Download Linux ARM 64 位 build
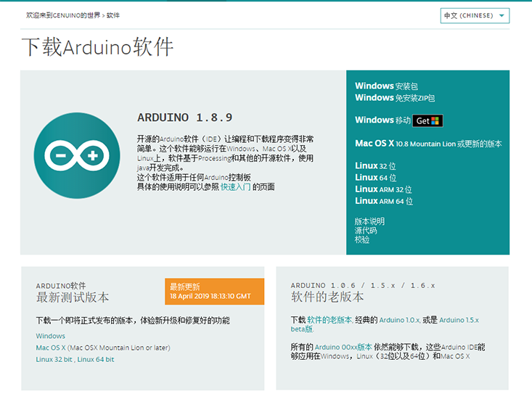The image size is (532, 399). pyautogui.click(x=384, y=201)
